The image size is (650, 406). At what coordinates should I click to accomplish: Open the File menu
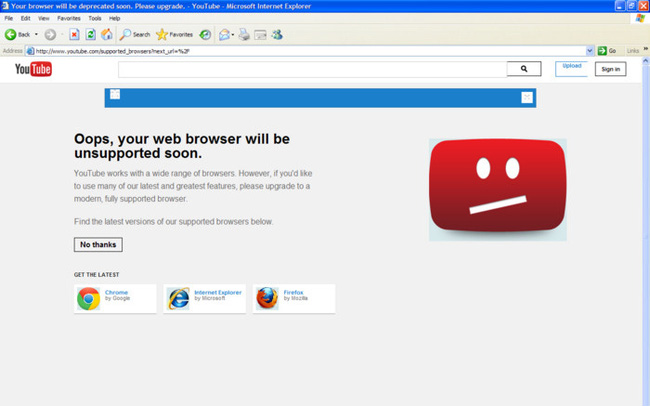9,18
